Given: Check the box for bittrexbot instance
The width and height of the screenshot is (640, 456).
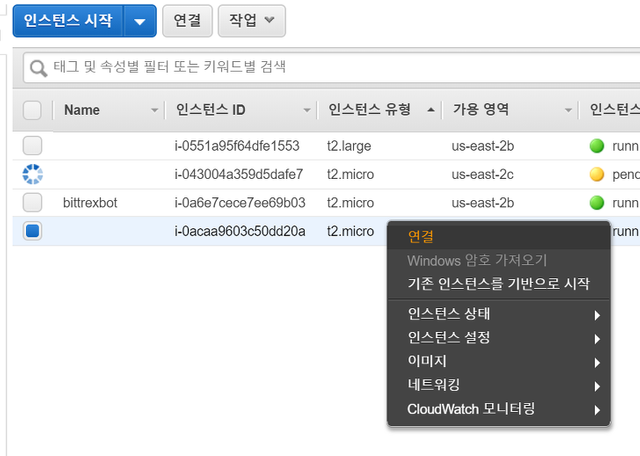Looking at the screenshot, I should click(x=32, y=203).
